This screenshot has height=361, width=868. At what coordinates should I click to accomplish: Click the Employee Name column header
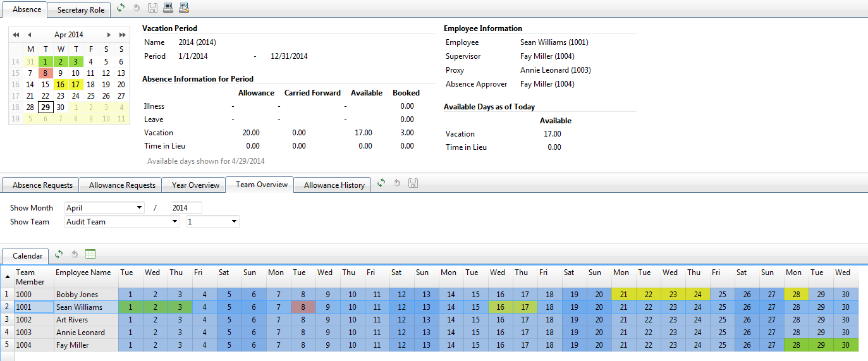click(x=83, y=272)
